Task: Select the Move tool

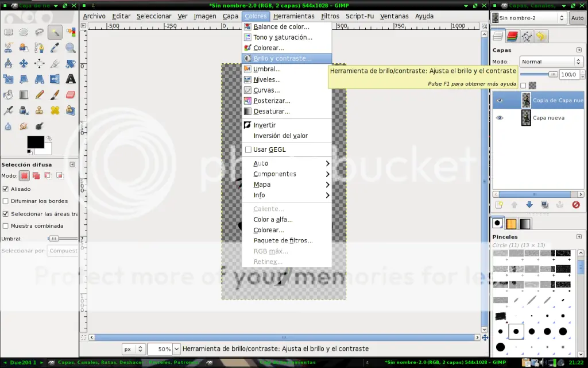Action: (x=24, y=63)
